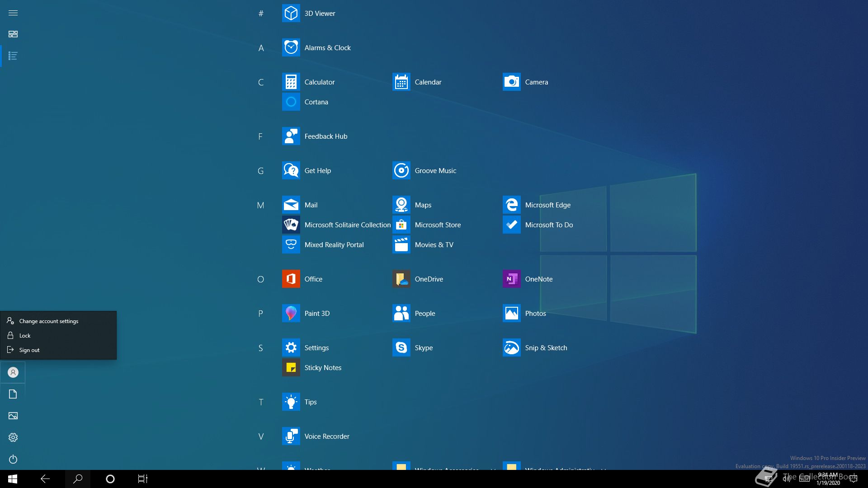Open taskbar Search magnifier
This screenshot has width=868, height=488.
point(78,479)
